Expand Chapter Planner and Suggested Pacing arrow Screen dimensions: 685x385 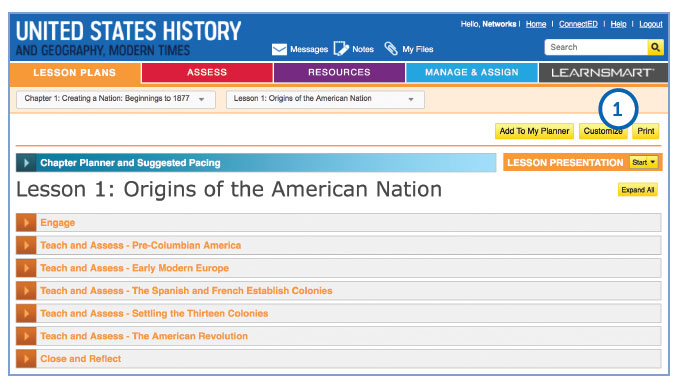[26, 163]
